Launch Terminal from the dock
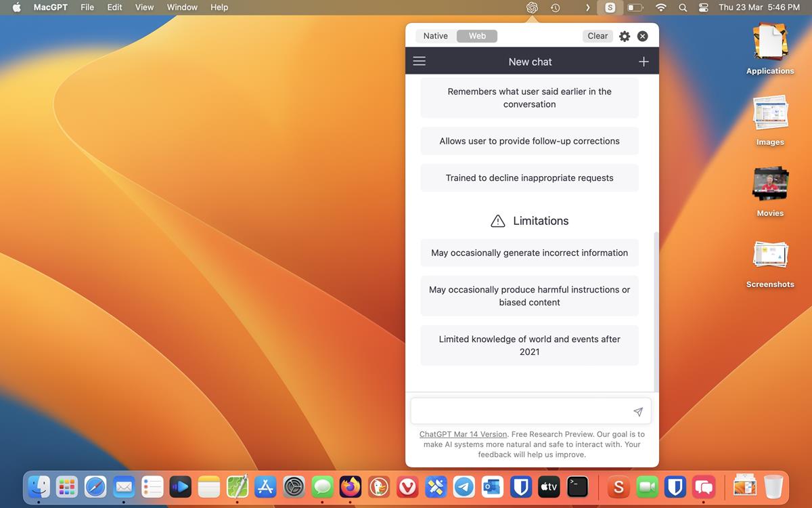Image resolution: width=812 pixels, height=508 pixels. click(x=577, y=486)
